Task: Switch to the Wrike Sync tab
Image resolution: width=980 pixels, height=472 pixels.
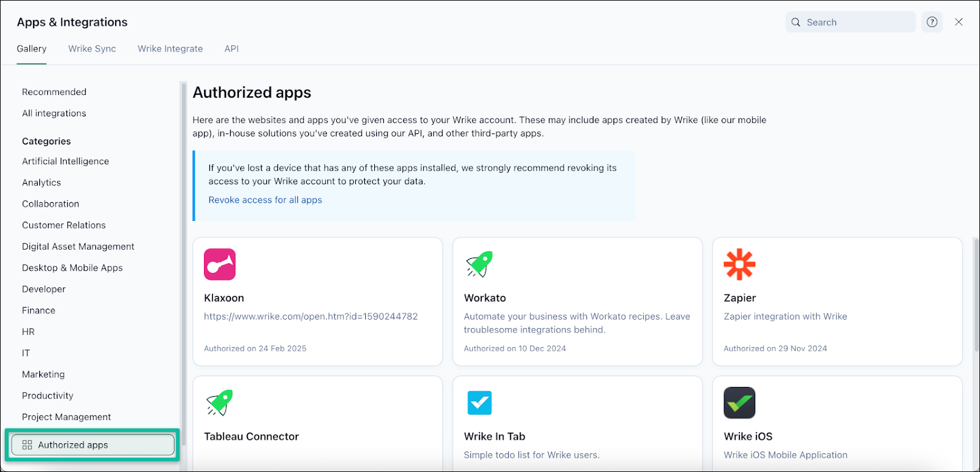Action: [x=92, y=48]
